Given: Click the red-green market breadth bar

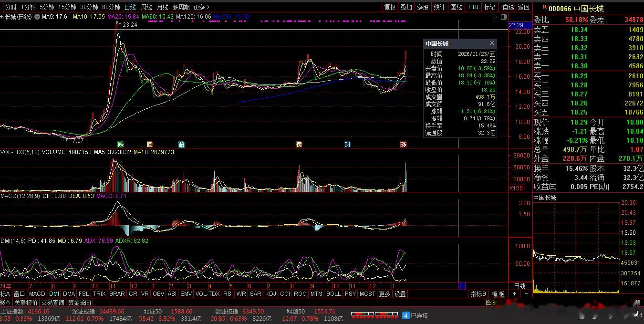Looking at the screenshot, I should pos(374,315).
